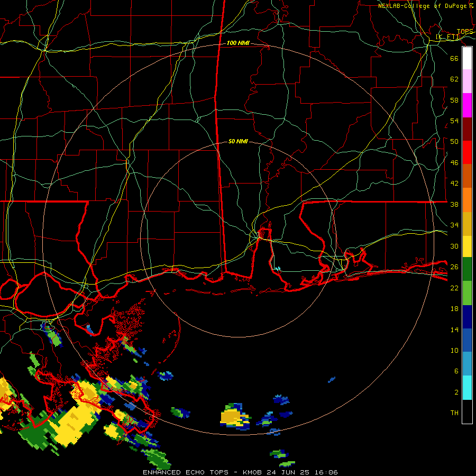Viewport: 476px width, 476px height.
Task: Click the bright orange legend swatch
Action: point(467,200)
